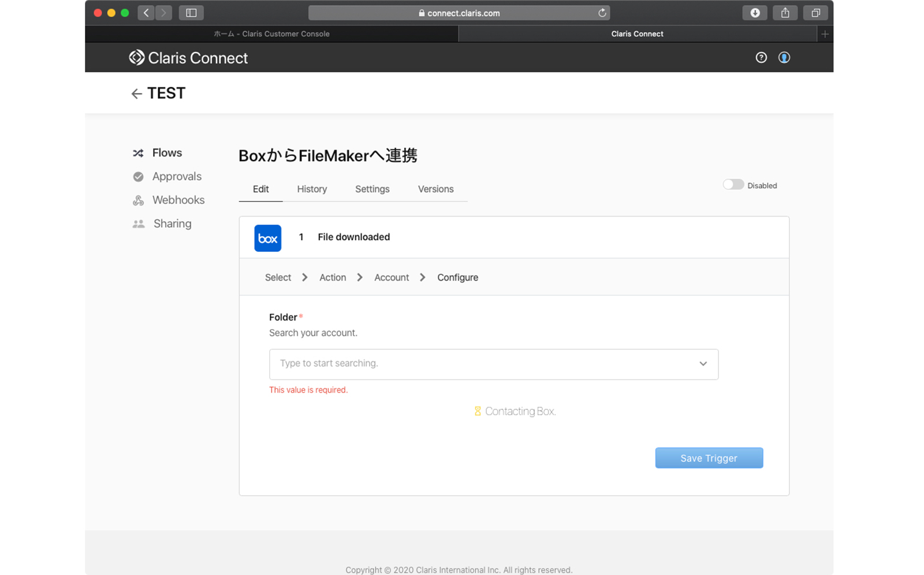Screen dimensions: 924x575
Task: Go to the Account step in breadcrumb
Action: pyautogui.click(x=391, y=278)
